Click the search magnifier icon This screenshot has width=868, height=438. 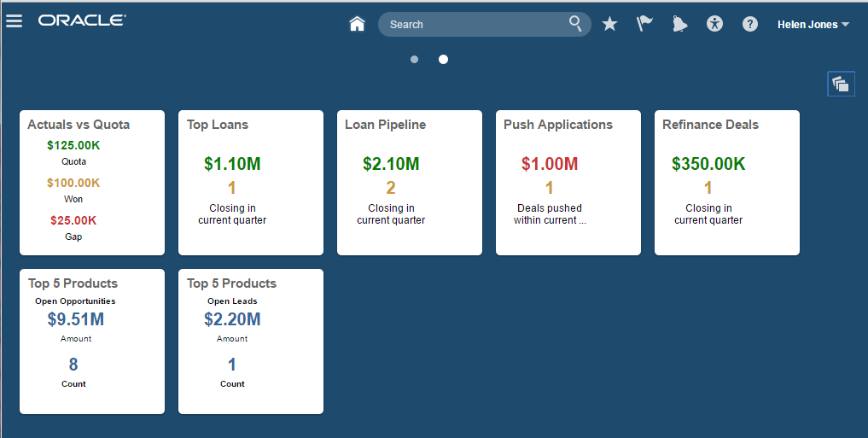(576, 23)
